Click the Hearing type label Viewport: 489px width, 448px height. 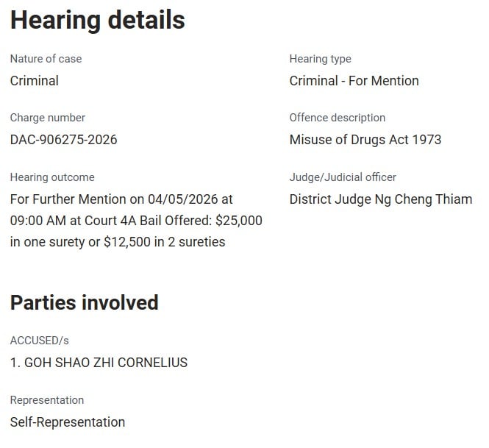[x=320, y=59]
